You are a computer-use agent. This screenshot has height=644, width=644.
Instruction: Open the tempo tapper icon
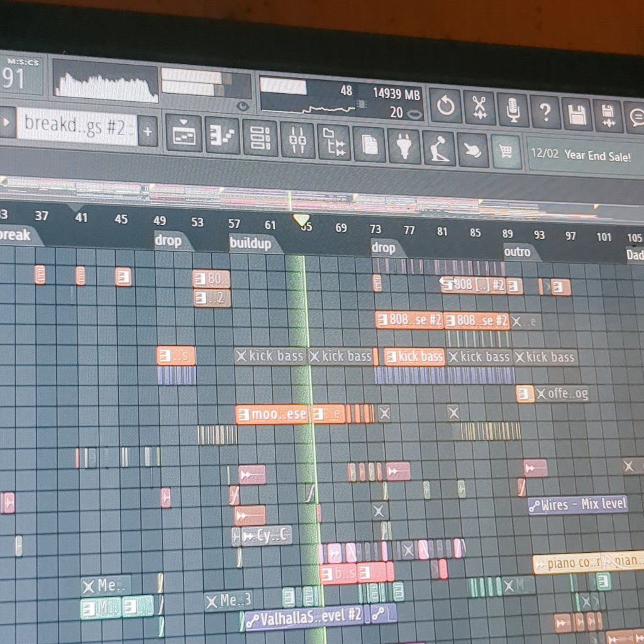(438, 149)
